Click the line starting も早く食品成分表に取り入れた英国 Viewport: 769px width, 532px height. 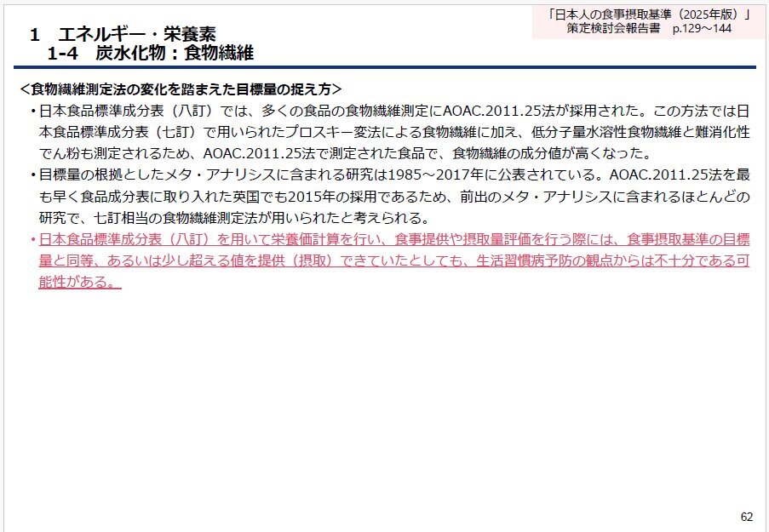pos(393,197)
